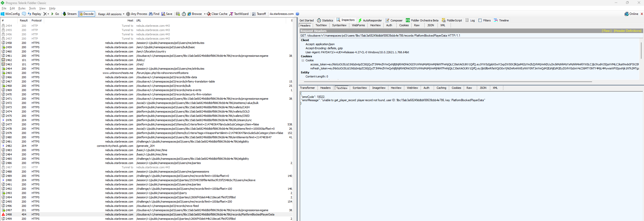The width and height of the screenshot is (644, 221).
Task: Open the Help menu
Action: coord(52,8)
